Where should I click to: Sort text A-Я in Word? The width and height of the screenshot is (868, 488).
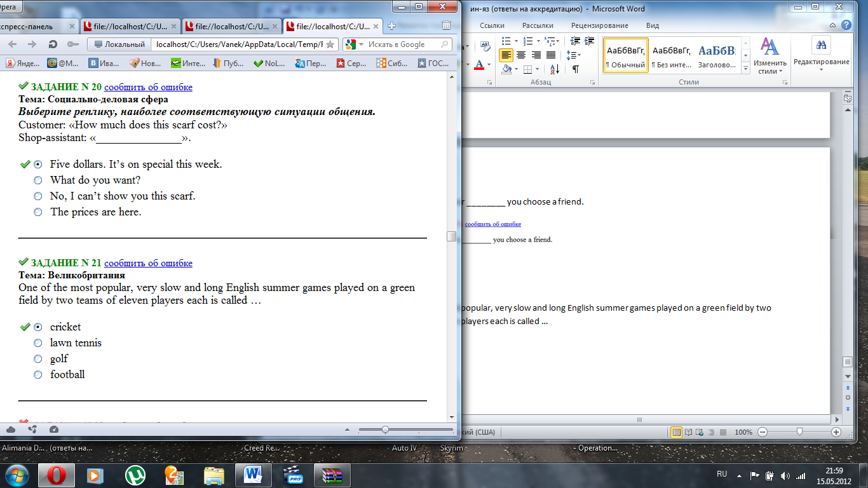pos(555,69)
